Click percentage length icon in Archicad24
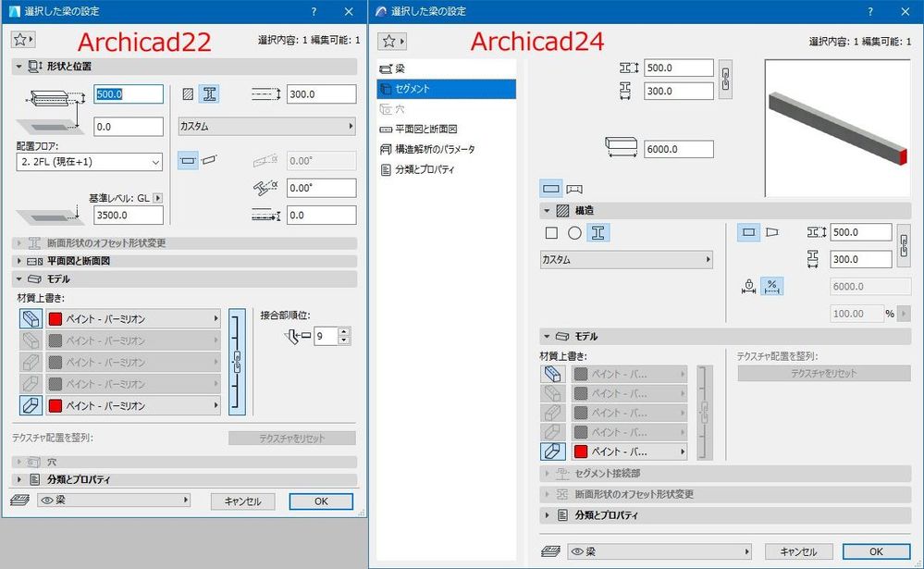This screenshot has height=569, width=924. click(772, 287)
